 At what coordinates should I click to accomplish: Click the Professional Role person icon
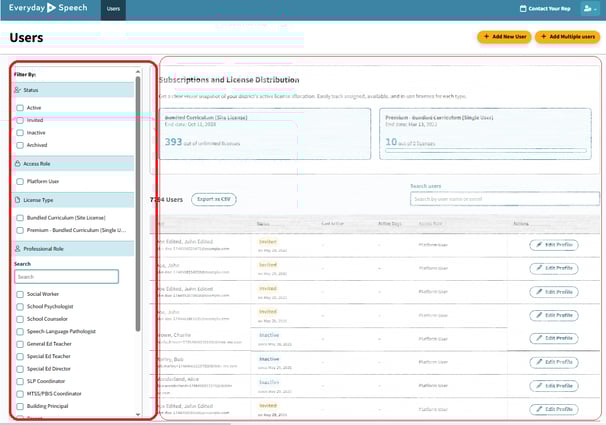pyautogui.click(x=17, y=248)
